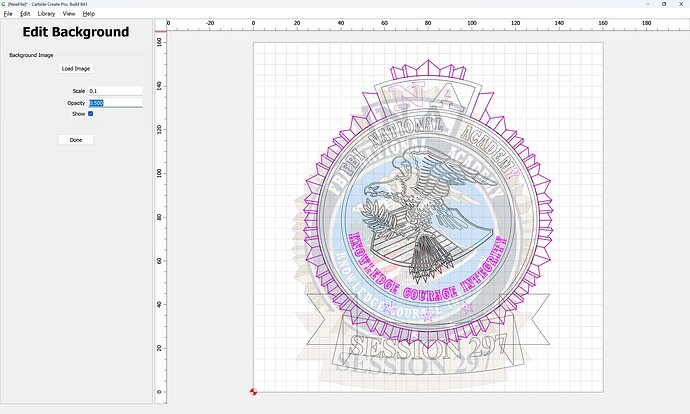
Task: Focus the Scale input field
Action: (x=115, y=91)
